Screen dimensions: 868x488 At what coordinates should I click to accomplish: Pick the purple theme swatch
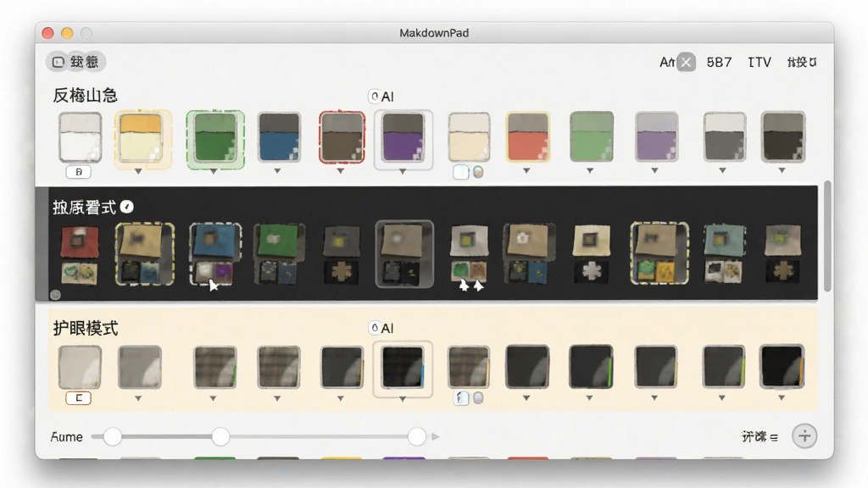click(403, 137)
